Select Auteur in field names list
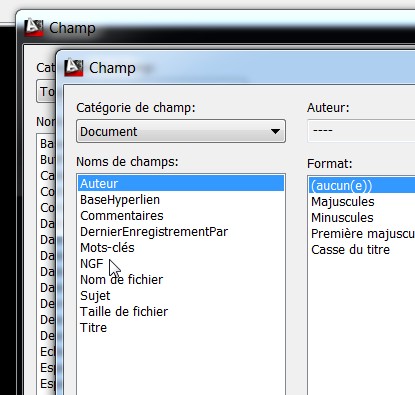 (181, 184)
